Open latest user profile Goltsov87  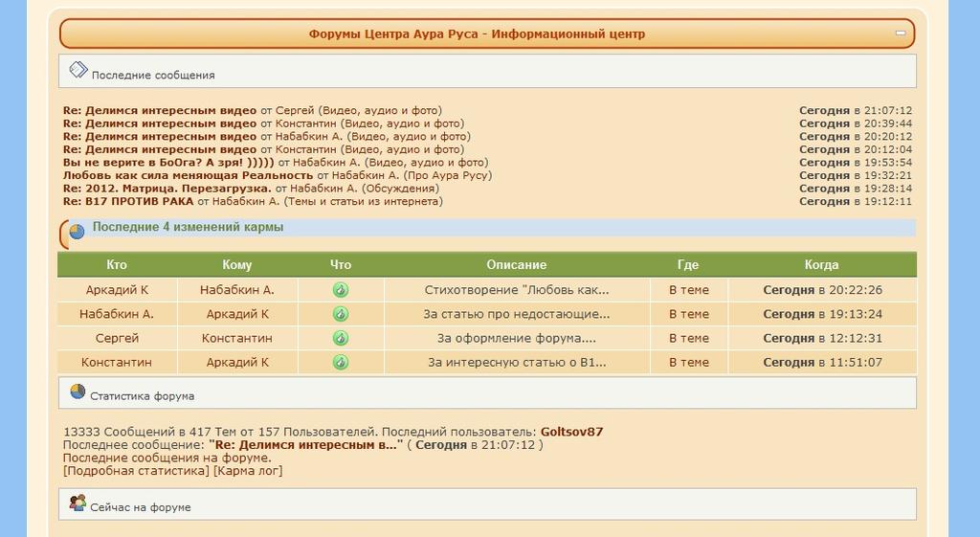tap(571, 432)
